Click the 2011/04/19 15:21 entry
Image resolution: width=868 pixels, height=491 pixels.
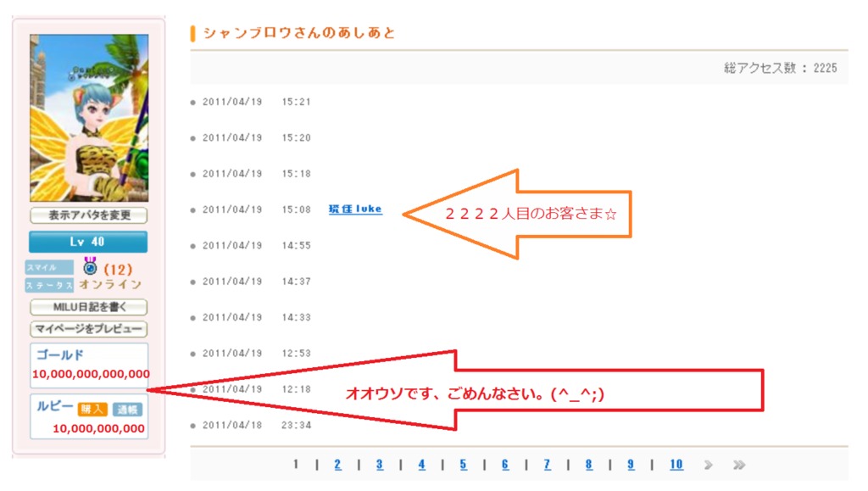[256, 102]
